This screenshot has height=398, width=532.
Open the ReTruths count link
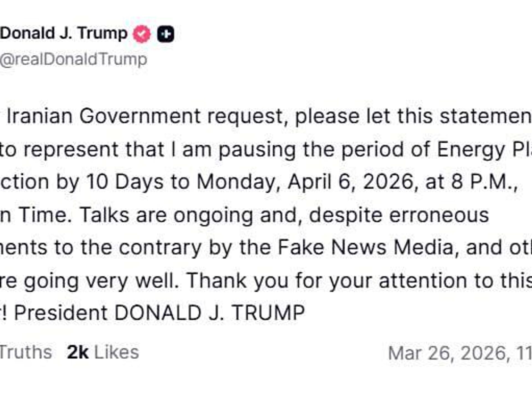pos(25,352)
